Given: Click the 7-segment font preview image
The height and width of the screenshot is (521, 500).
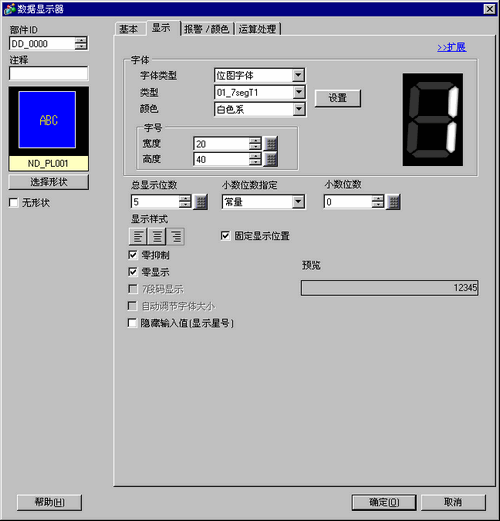Looking at the screenshot, I should coord(433,119).
